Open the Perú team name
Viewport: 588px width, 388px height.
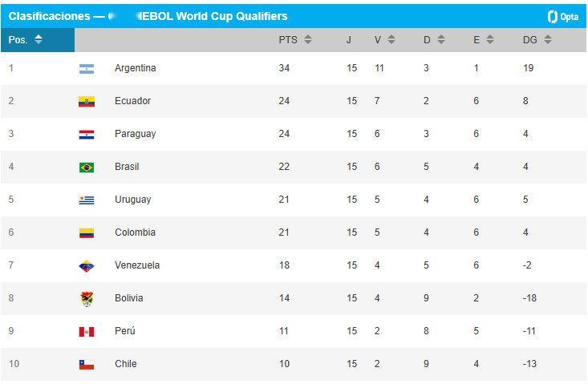point(125,331)
